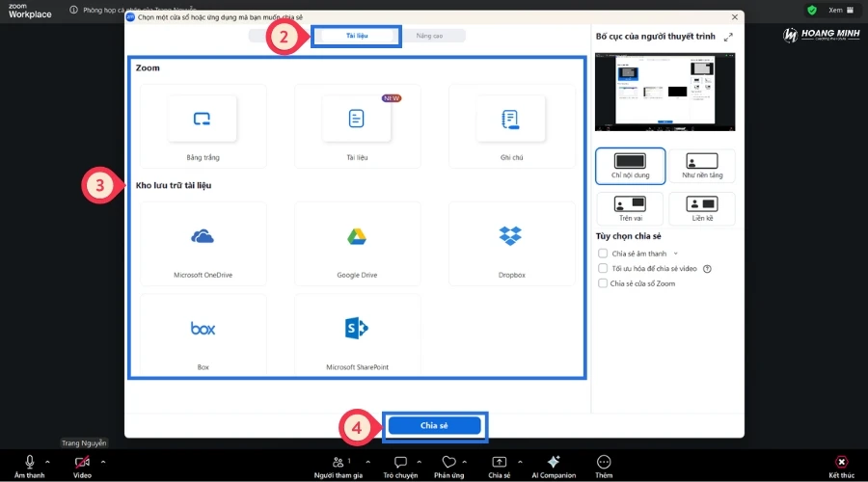The width and height of the screenshot is (868, 482).
Task: Enable the Chia sẻ âm thanh checkbox
Action: (x=603, y=254)
